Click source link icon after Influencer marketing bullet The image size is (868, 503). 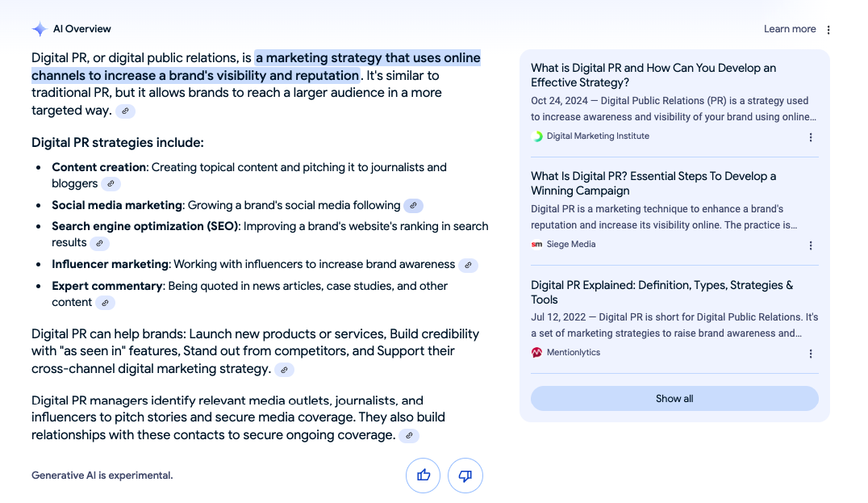point(468,265)
